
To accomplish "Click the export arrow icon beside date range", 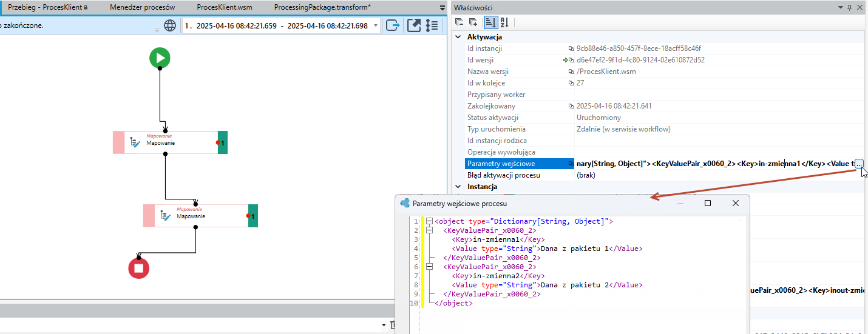I will click(x=393, y=25).
